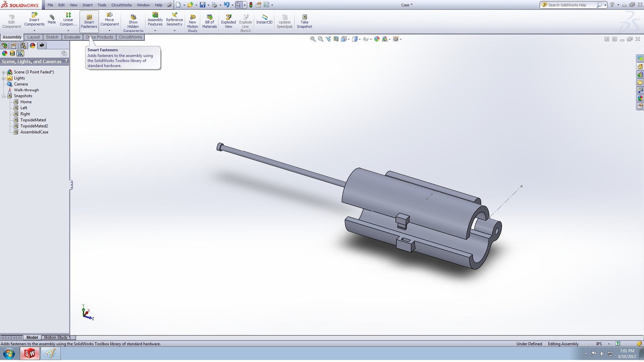Viewport: 644px width, 362px height.
Task: Open the CircuitWorks menu
Action: pos(121,5)
